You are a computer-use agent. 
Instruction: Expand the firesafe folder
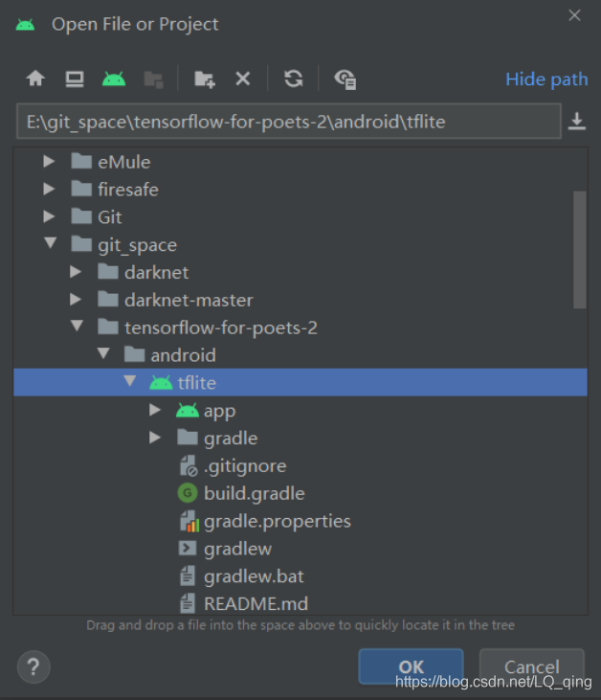coord(49,189)
